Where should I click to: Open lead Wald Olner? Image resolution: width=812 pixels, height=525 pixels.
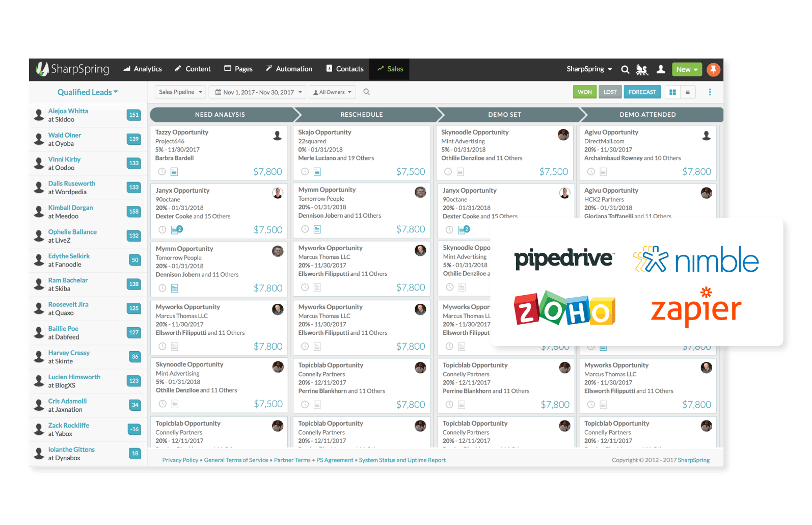[x=65, y=136]
